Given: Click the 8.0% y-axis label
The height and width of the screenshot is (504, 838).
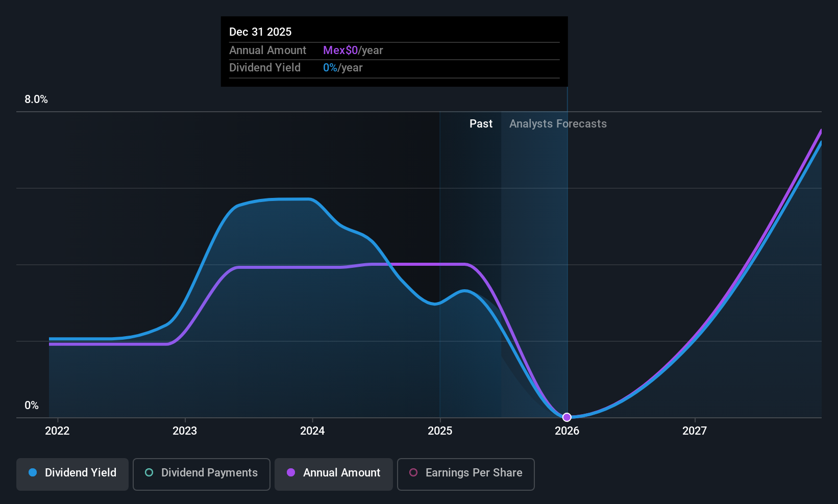Looking at the screenshot, I should pos(36,99).
